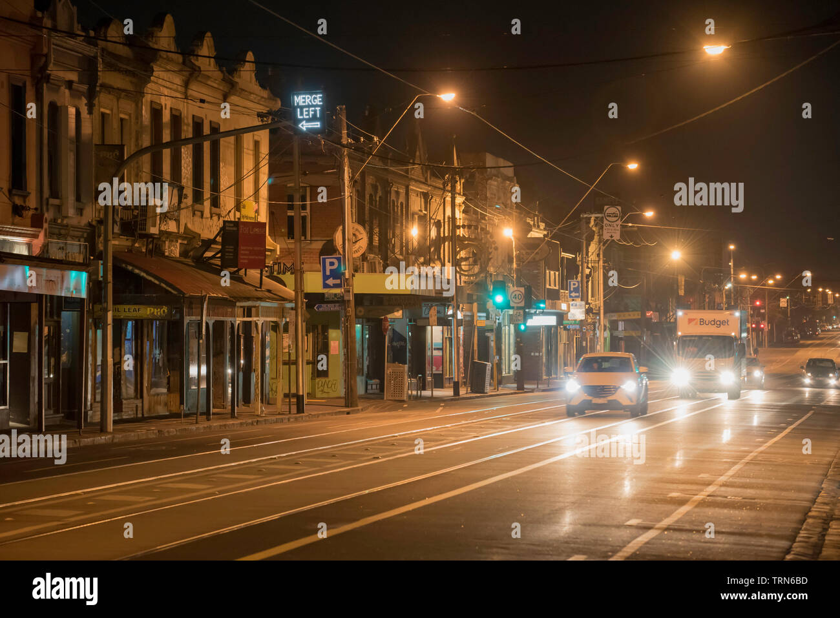The width and height of the screenshot is (840, 618).
Task: Click the Budget logo on the truck
Action: click(708, 322)
